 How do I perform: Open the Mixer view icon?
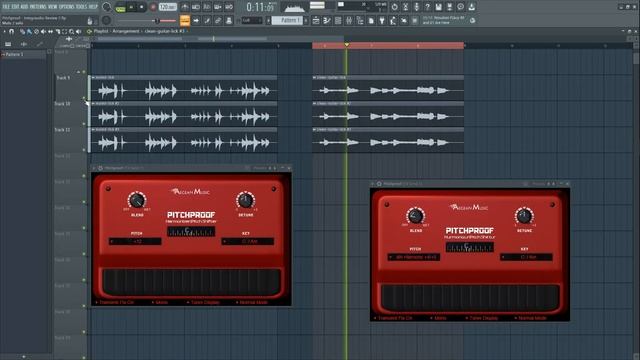pos(349,20)
